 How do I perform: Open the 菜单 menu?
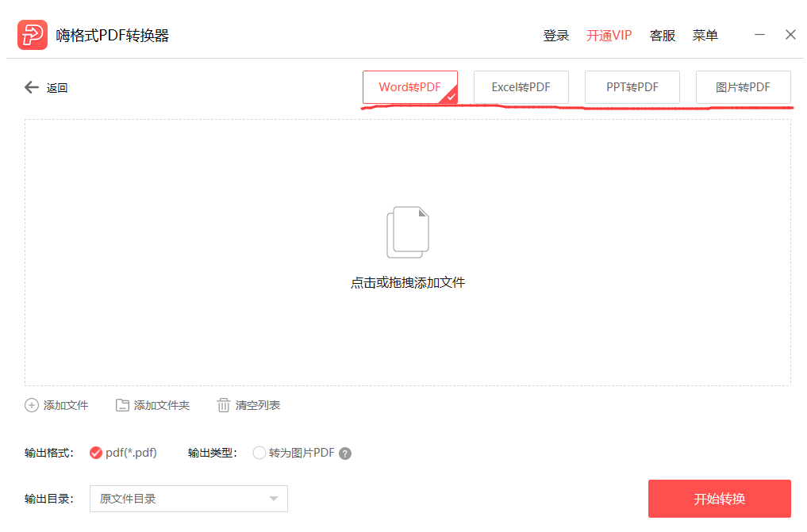tap(705, 35)
